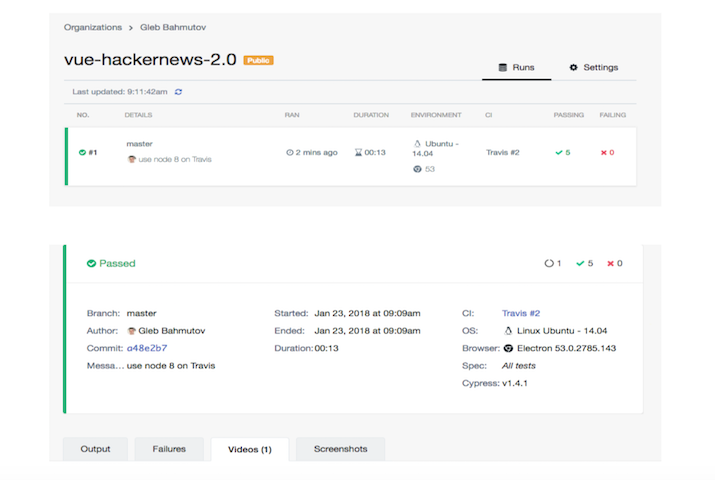
Task: Click the Electron browser icon next to 53
Action: (417, 169)
